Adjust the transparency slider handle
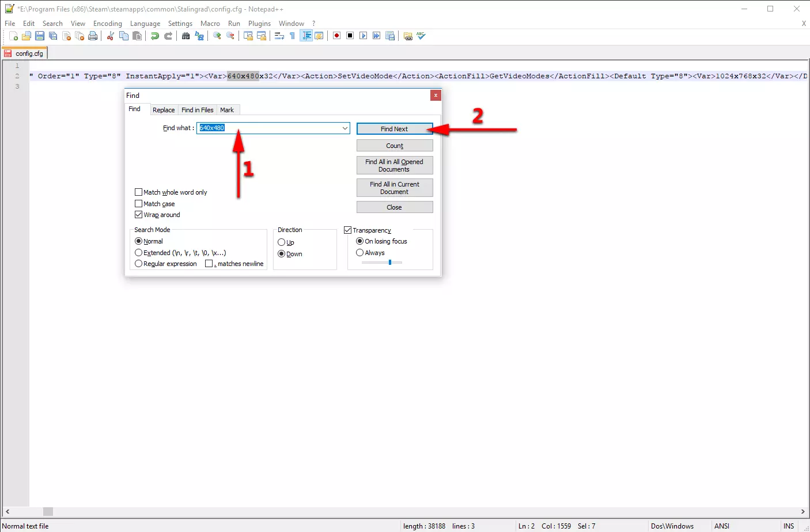The width and height of the screenshot is (810, 532). pyautogui.click(x=390, y=263)
